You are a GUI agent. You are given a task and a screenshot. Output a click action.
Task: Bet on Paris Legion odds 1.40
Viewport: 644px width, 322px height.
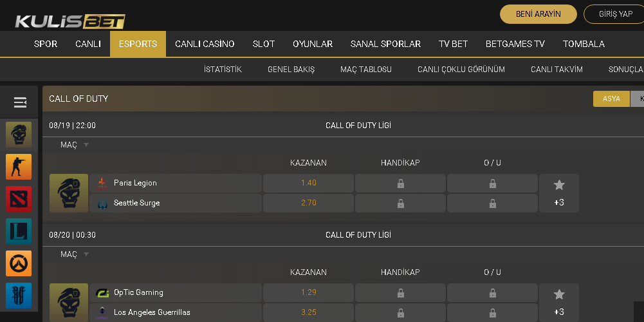308,184
